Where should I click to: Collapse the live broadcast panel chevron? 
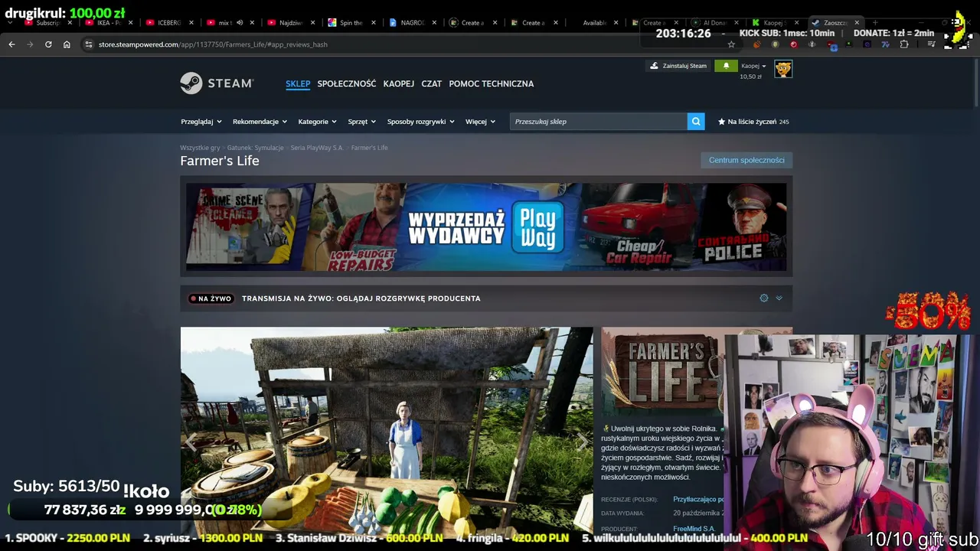click(779, 298)
